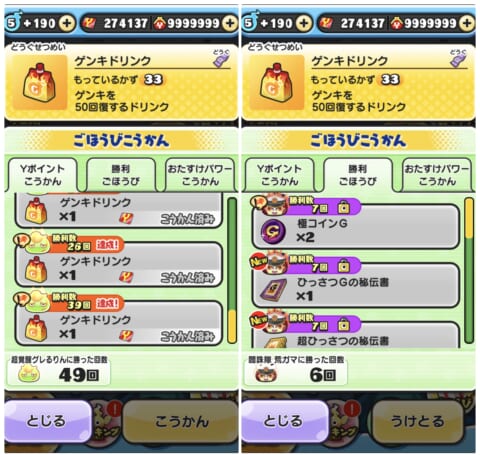
Task: Tap the こうかん exchange button
Action: (x=182, y=421)
